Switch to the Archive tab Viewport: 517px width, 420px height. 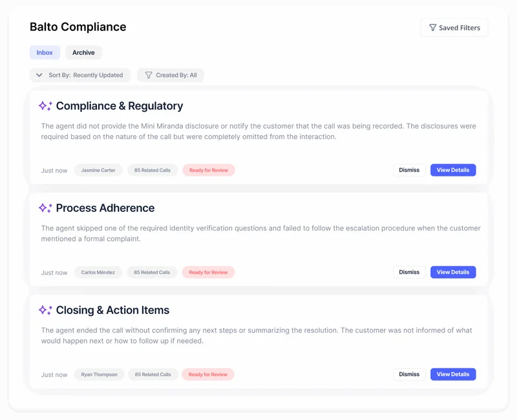point(83,52)
